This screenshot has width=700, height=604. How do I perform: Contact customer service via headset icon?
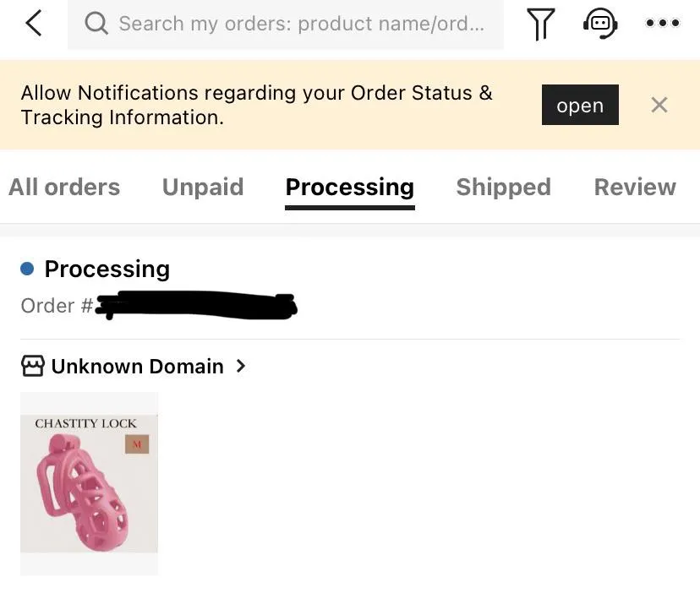[x=600, y=24]
